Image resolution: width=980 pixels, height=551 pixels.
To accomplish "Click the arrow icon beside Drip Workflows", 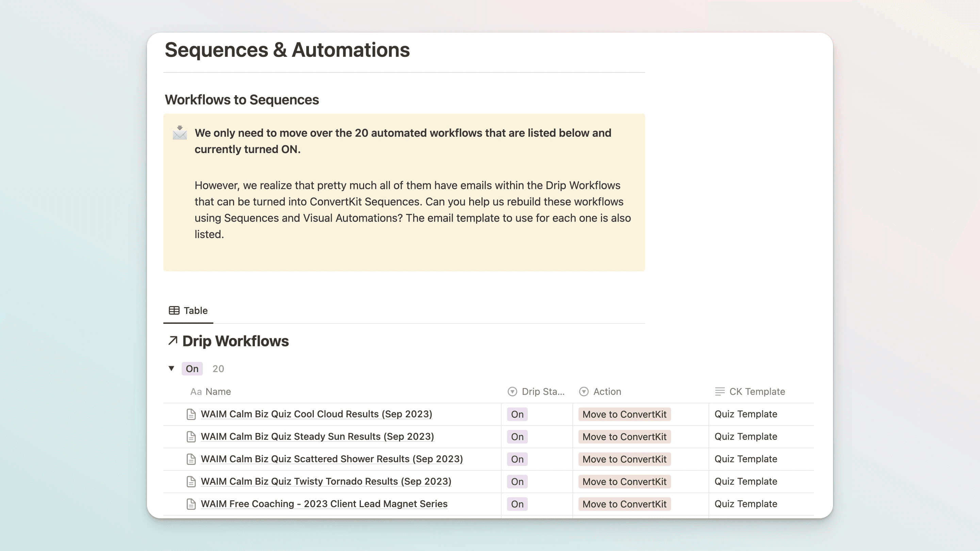I will pyautogui.click(x=173, y=340).
